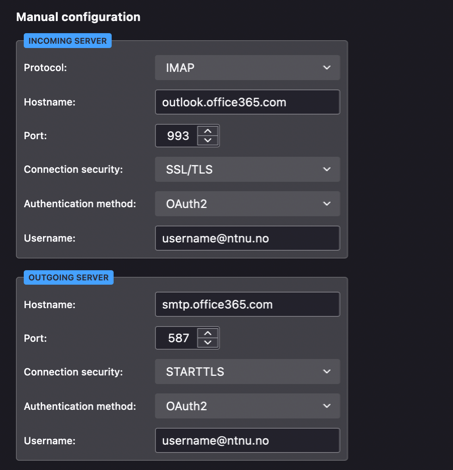Click the chevron on the SSL/TLS dropdown
Viewport: 453px width, 470px height.
pos(327,169)
